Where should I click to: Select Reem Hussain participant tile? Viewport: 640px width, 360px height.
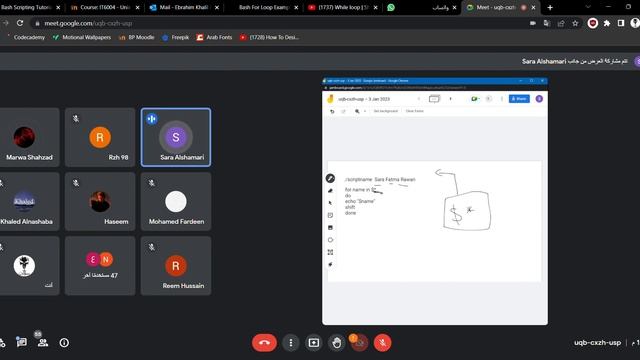tap(176, 266)
